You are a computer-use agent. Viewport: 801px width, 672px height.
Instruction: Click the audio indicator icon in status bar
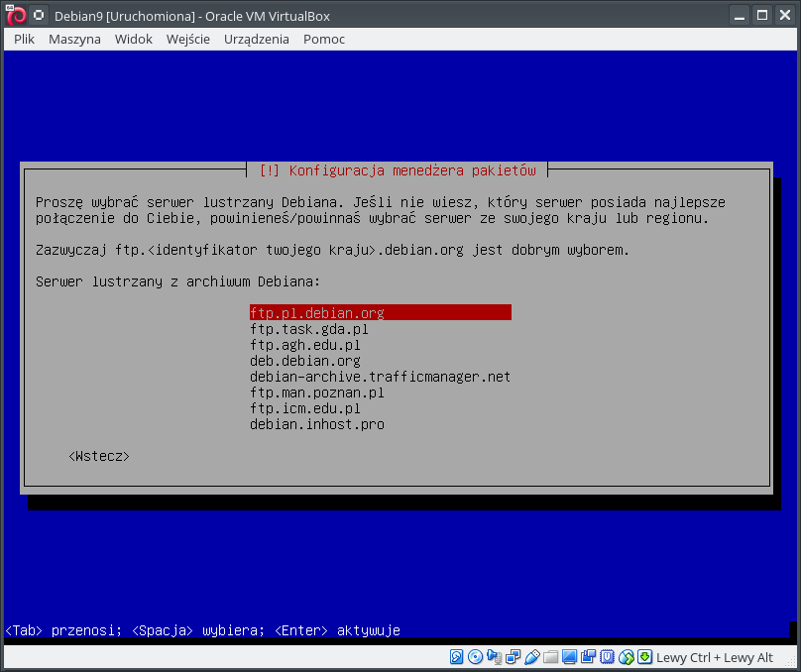494,657
